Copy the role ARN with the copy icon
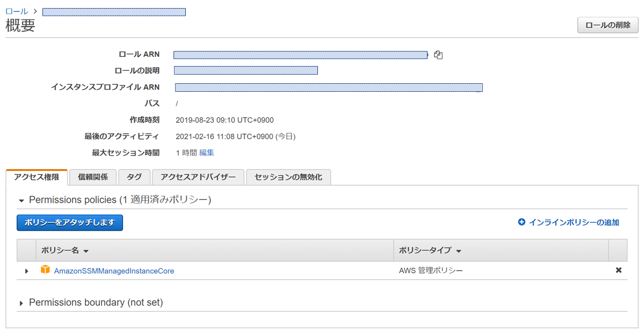 438,55
